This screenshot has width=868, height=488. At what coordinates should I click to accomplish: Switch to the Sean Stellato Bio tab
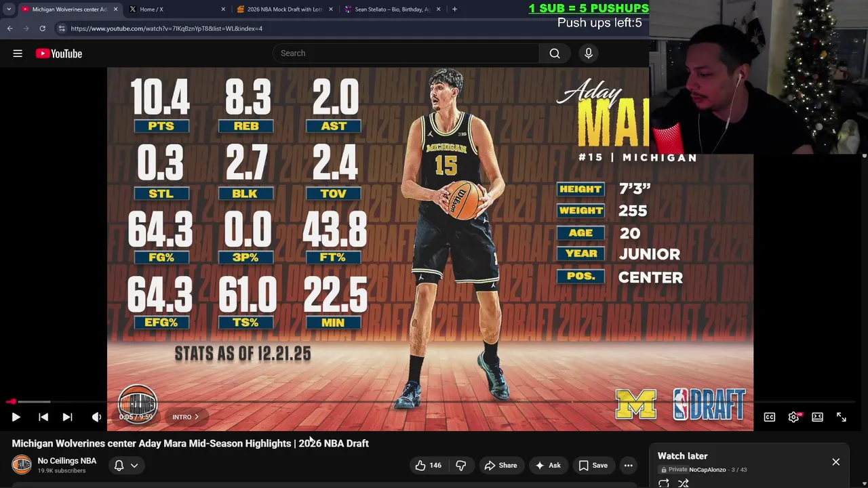click(x=392, y=9)
